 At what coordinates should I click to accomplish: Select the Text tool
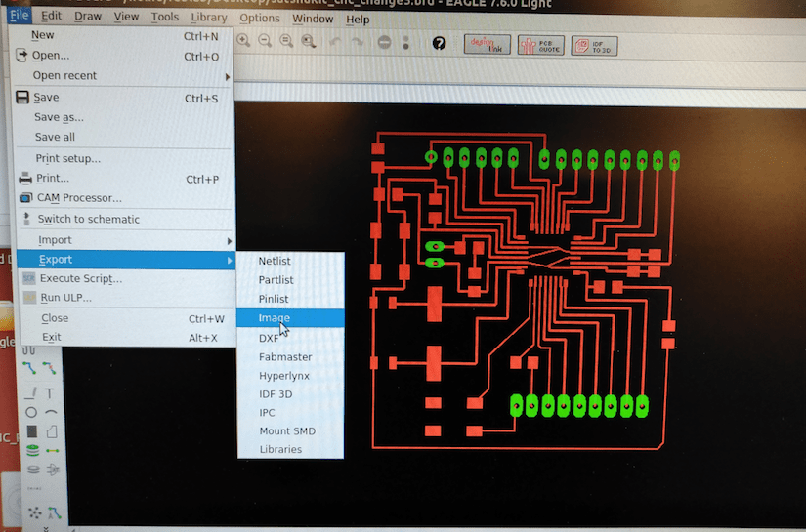click(50, 393)
